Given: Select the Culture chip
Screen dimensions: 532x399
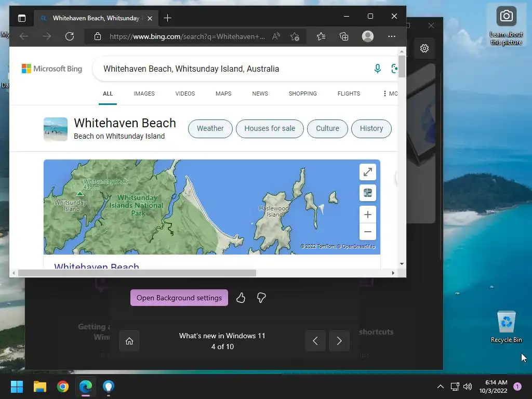Looking at the screenshot, I should tap(327, 129).
